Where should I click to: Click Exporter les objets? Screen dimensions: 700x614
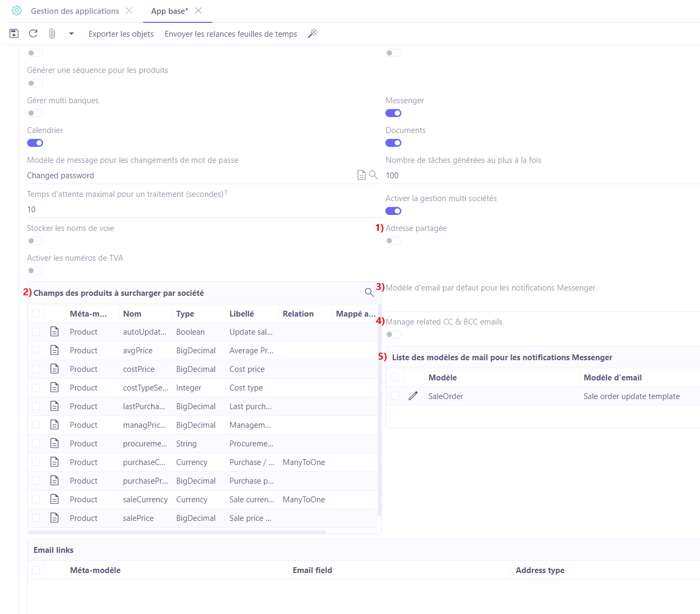coord(121,34)
